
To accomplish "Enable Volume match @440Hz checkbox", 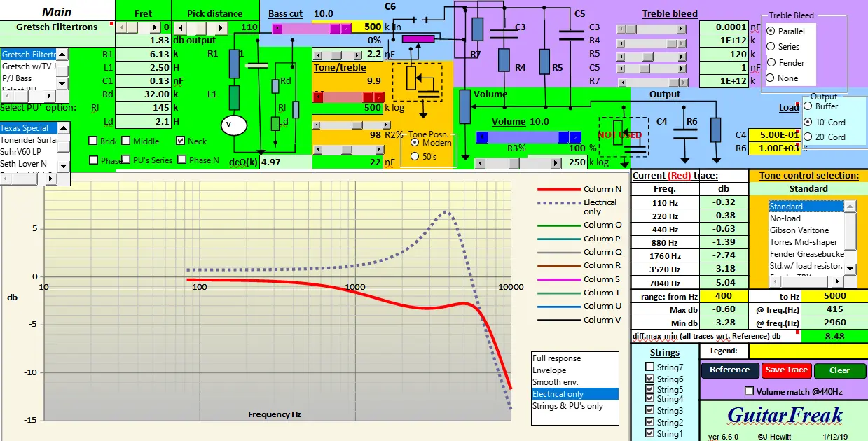I will (750, 391).
